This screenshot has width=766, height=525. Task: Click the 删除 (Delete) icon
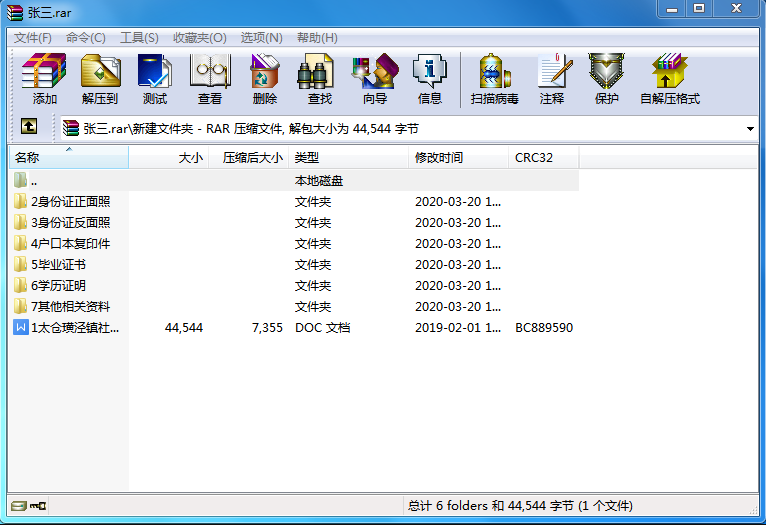265,79
